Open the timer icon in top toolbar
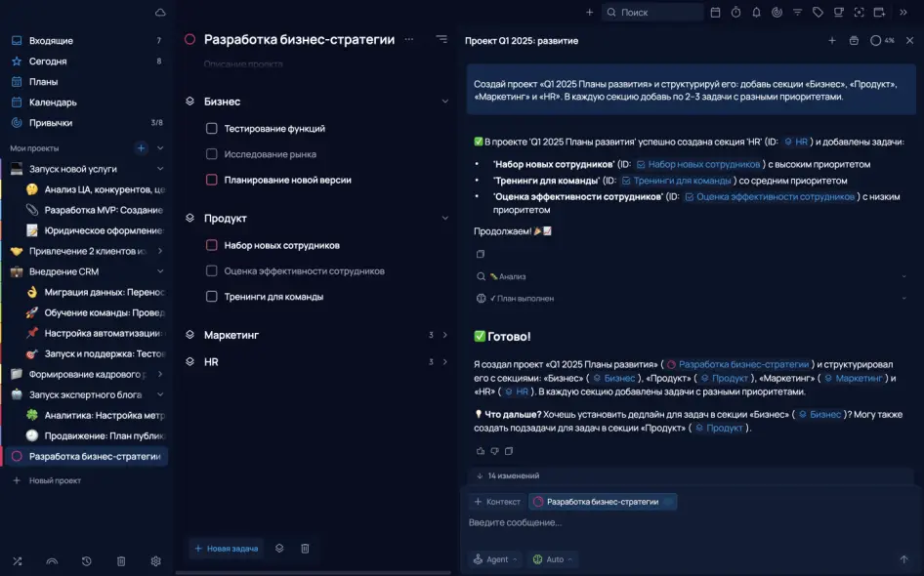 pos(735,13)
